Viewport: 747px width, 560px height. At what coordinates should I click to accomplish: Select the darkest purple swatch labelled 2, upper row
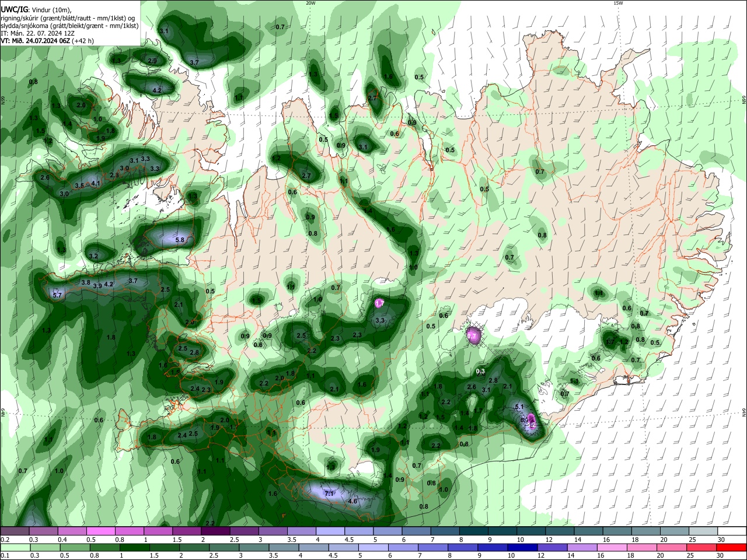click(x=215, y=531)
